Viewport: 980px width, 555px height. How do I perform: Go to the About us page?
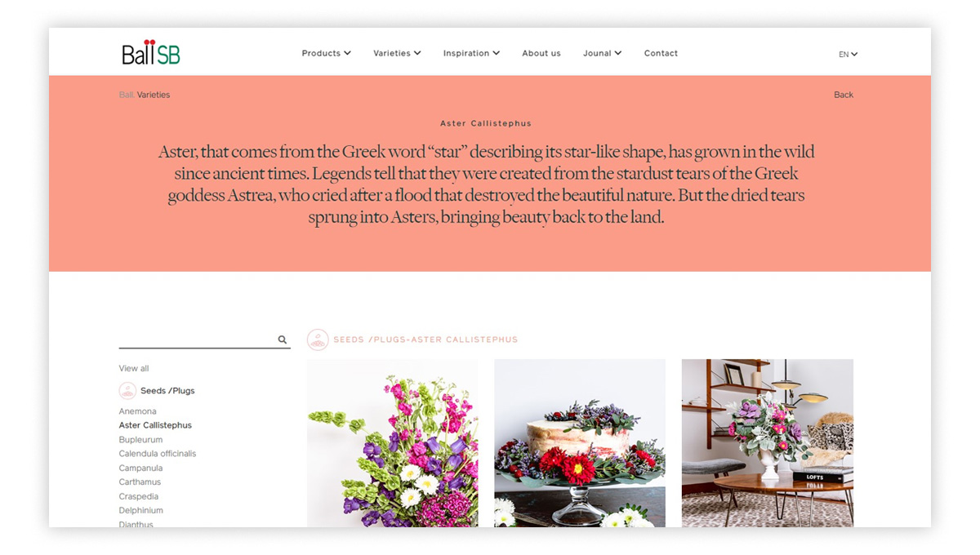541,53
